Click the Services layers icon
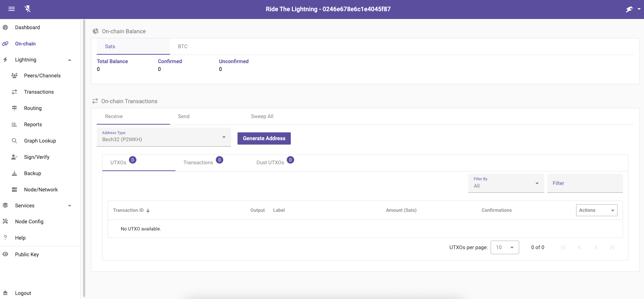 click(x=5, y=206)
